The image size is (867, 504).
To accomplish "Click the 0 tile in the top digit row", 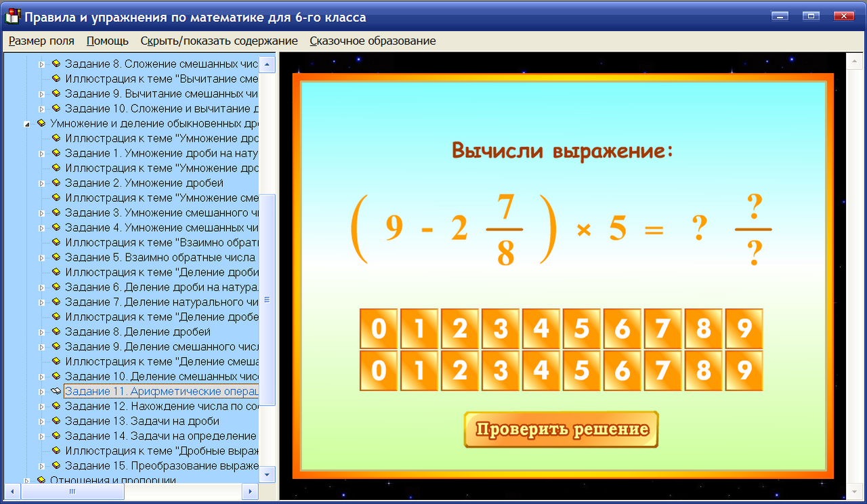I will click(x=379, y=330).
